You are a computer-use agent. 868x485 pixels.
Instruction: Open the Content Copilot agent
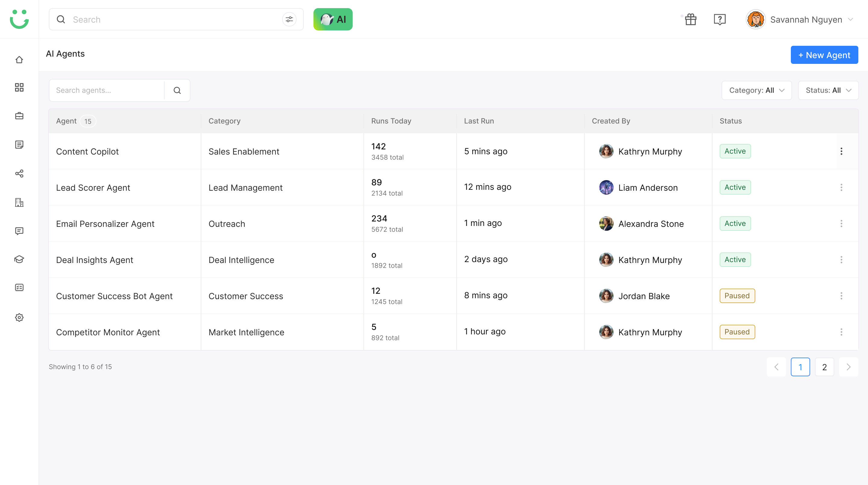pos(87,151)
